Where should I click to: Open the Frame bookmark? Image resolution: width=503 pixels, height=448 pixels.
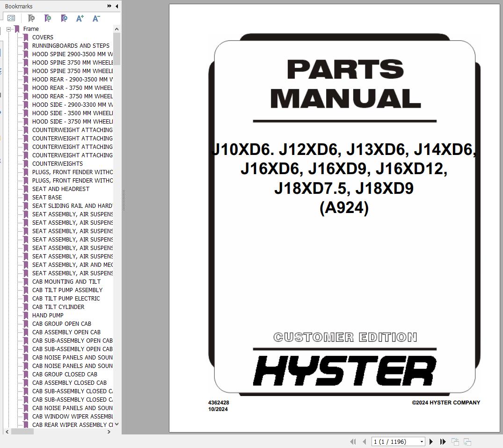tap(31, 29)
